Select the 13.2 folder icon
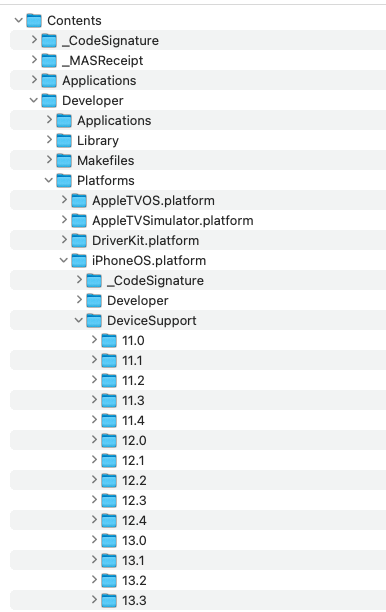The width and height of the screenshot is (386, 612). pos(109,581)
